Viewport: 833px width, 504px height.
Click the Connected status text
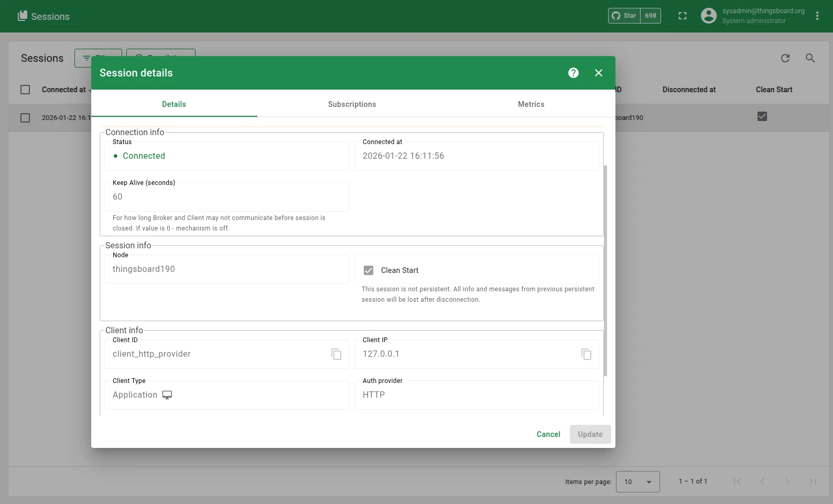coord(144,156)
